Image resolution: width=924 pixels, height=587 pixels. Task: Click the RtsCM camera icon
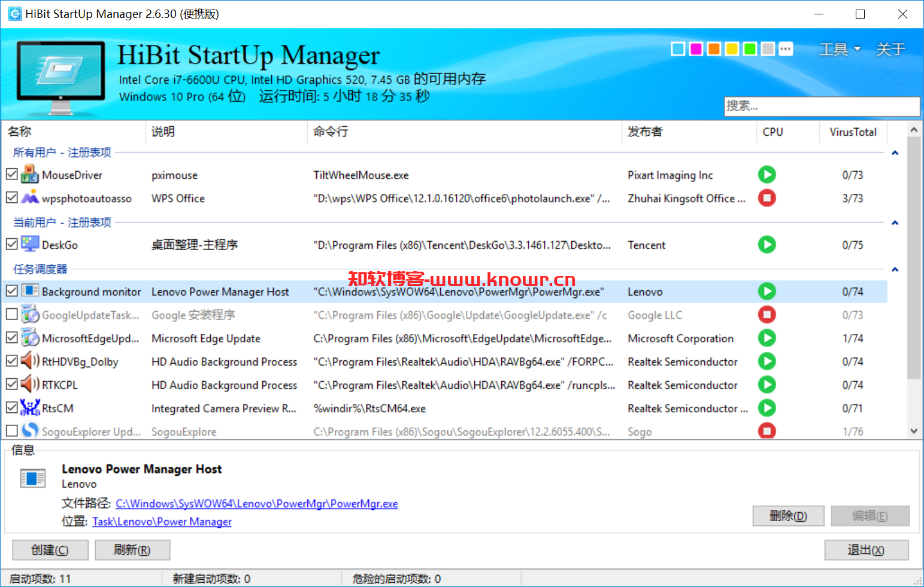(x=30, y=407)
